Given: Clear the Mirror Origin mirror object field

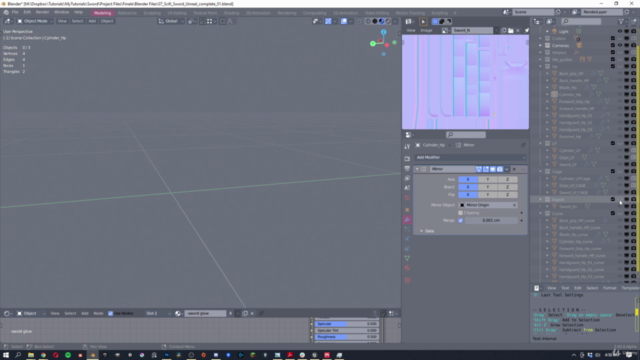Looking at the screenshot, I should 514,205.
